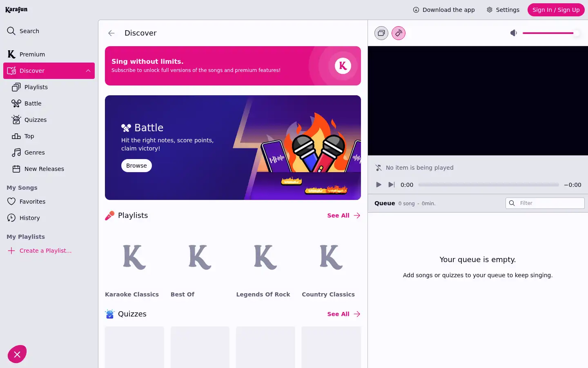This screenshot has height=368, width=588.
Task: Click the pink round close button
Action: click(17, 355)
